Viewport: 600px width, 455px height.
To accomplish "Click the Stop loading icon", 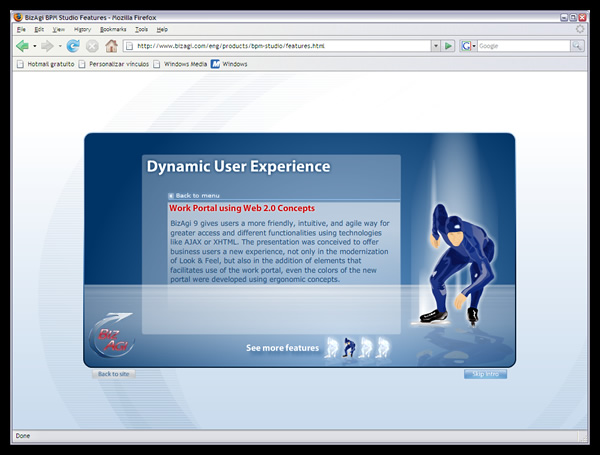I will click(92, 46).
